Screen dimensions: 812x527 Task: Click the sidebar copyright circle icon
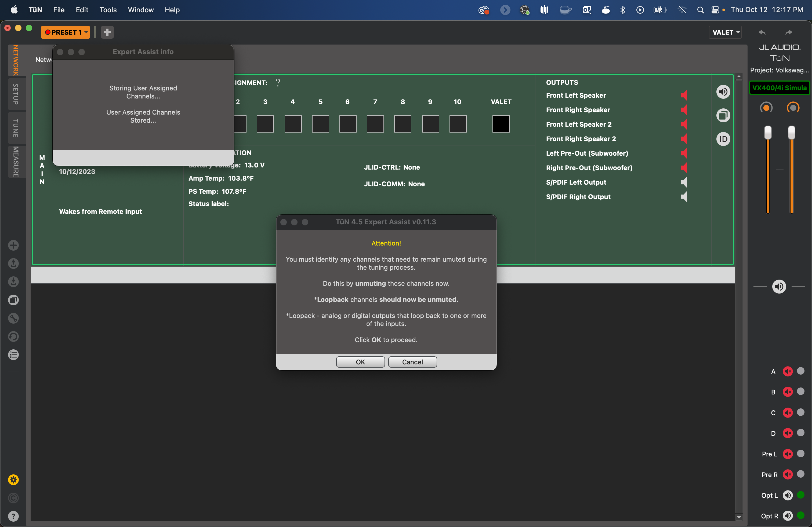[x=13, y=498]
